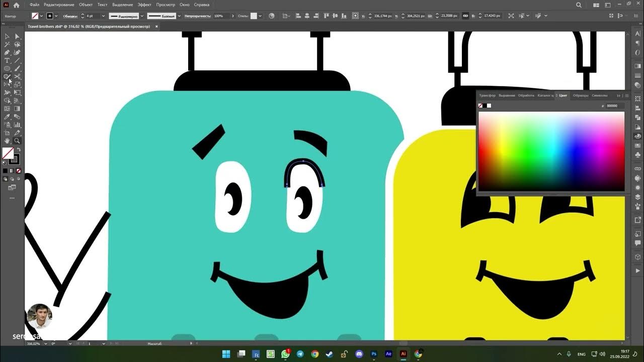Open the Home screen icon
The height and width of the screenshot is (362, 644).
click(16, 5)
